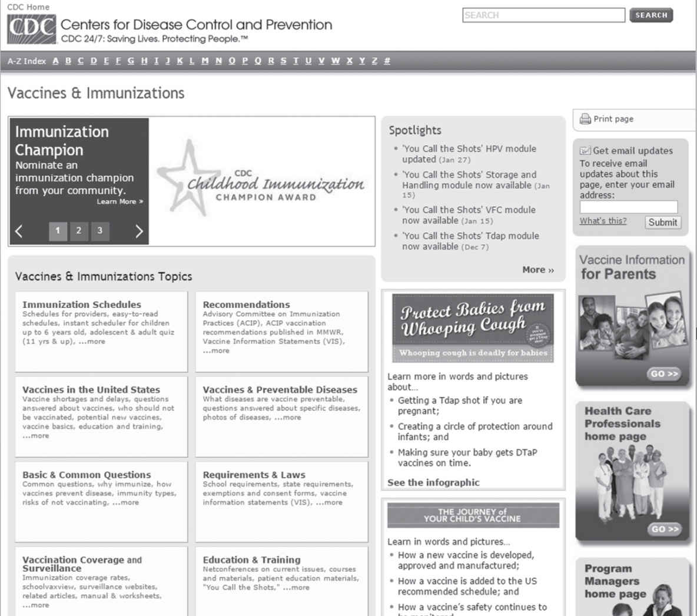Click ...more under Education & Training
The height and width of the screenshot is (616, 697).
coord(296,587)
